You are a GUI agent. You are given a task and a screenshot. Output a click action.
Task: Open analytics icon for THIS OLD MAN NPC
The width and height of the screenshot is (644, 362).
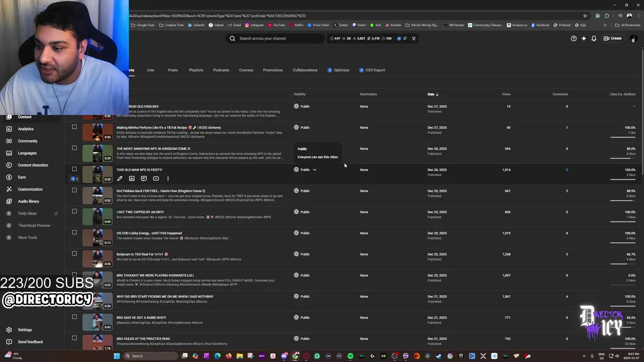132,178
